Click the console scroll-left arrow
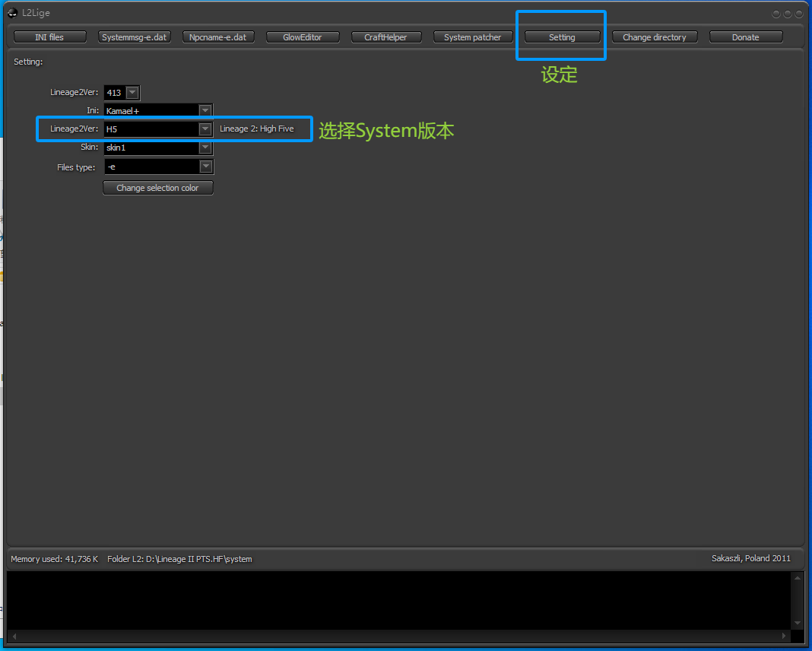This screenshot has height=651, width=812. coord(14,636)
